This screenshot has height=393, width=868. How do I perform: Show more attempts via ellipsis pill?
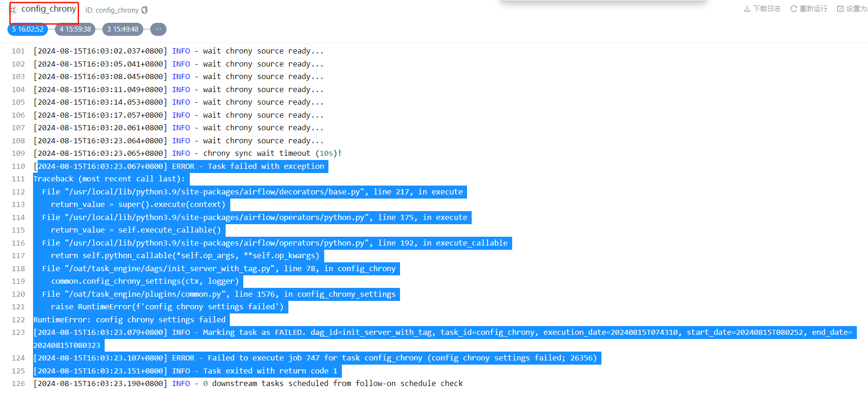(158, 29)
